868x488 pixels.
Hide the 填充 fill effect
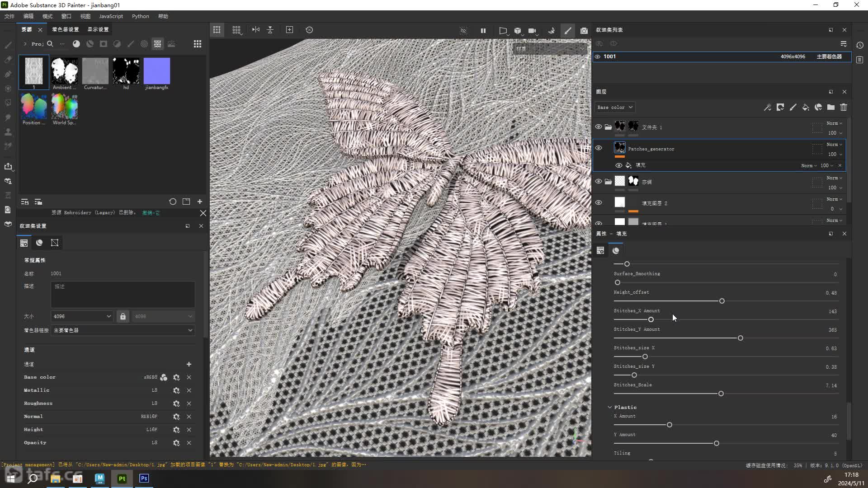(618, 165)
